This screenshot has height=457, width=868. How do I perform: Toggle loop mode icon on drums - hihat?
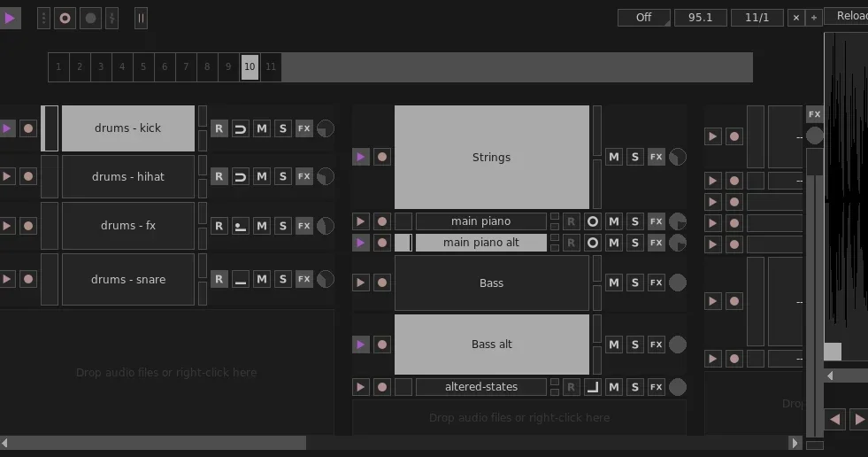coord(241,177)
